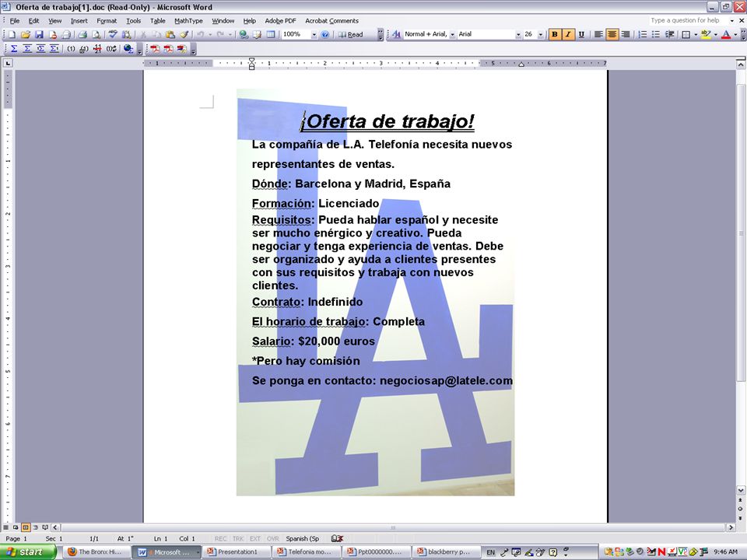Switch to Presentation1 taskbar button
The height and width of the screenshot is (560, 747).
[x=237, y=552]
